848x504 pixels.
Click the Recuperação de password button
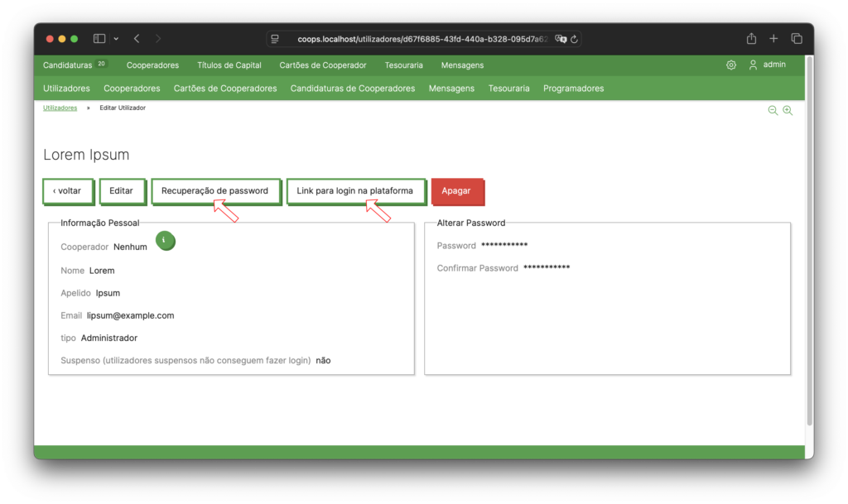pyautogui.click(x=214, y=191)
